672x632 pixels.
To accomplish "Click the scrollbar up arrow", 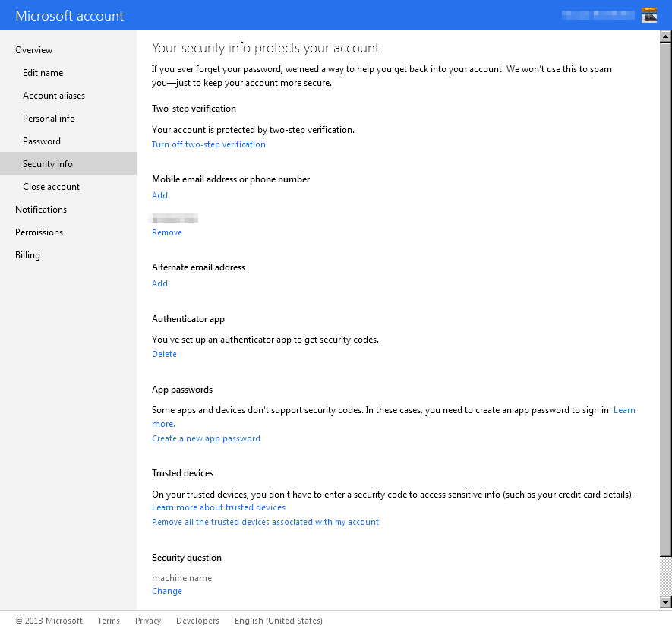I will coord(666,36).
